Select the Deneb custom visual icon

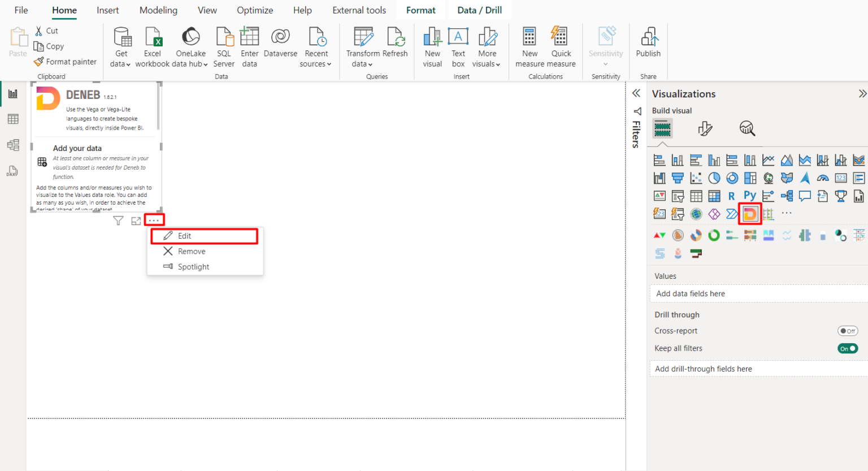(750, 214)
